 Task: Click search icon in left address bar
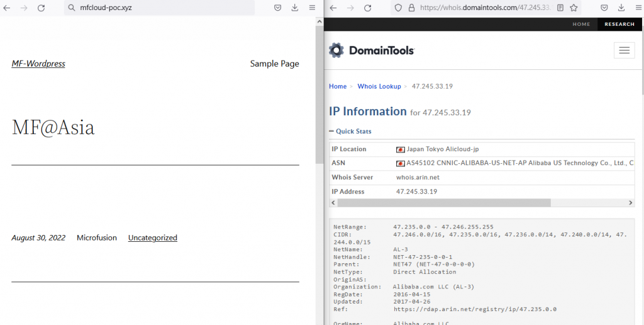click(x=72, y=8)
